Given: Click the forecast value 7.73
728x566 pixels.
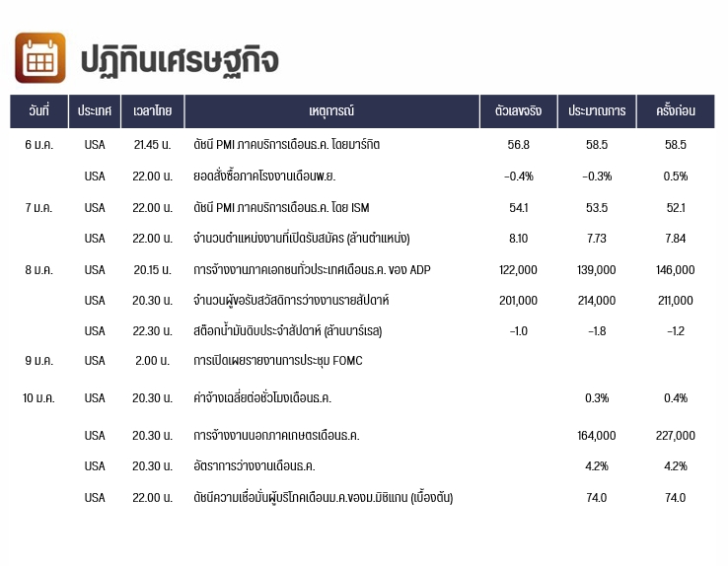Looking at the screenshot, I should 597,239.
